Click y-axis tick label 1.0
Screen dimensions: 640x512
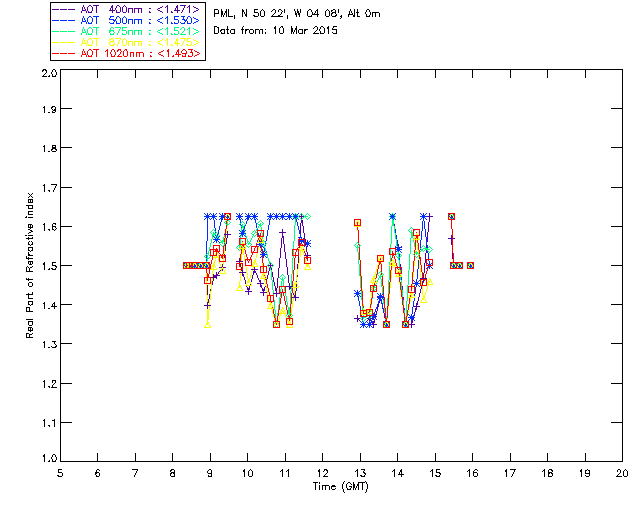tap(49, 459)
